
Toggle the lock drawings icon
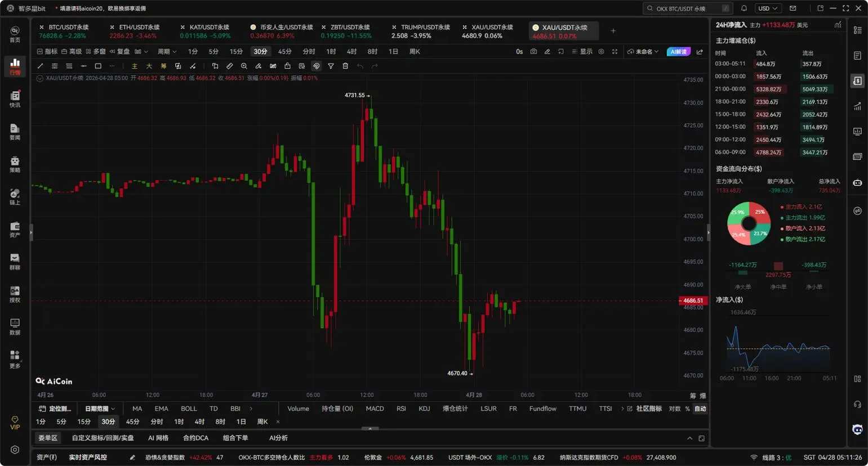pos(287,66)
